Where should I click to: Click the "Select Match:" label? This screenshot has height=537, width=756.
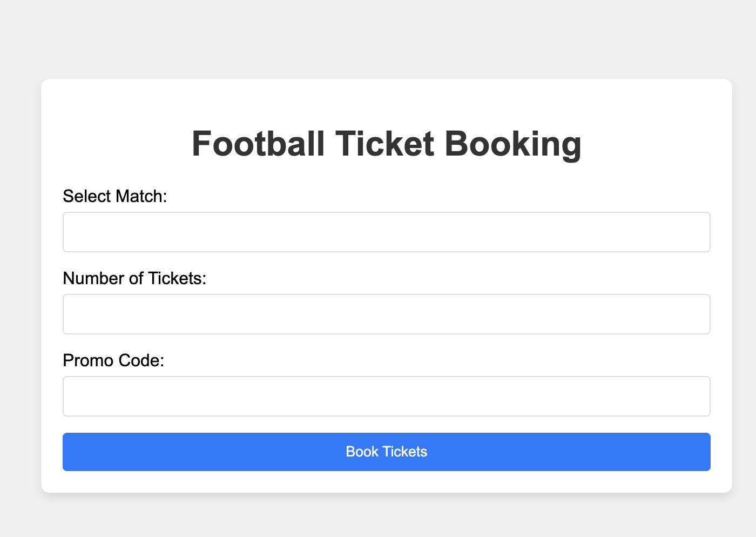click(115, 196)
